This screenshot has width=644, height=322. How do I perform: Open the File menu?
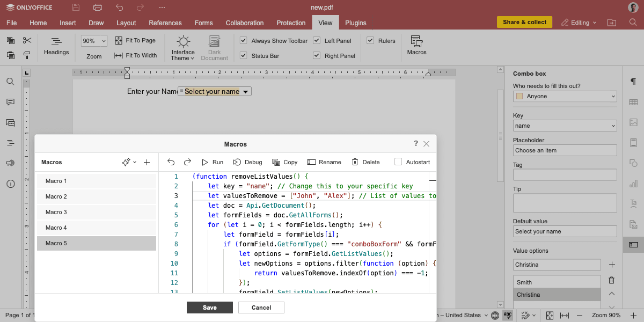click(x=11, y=23)
